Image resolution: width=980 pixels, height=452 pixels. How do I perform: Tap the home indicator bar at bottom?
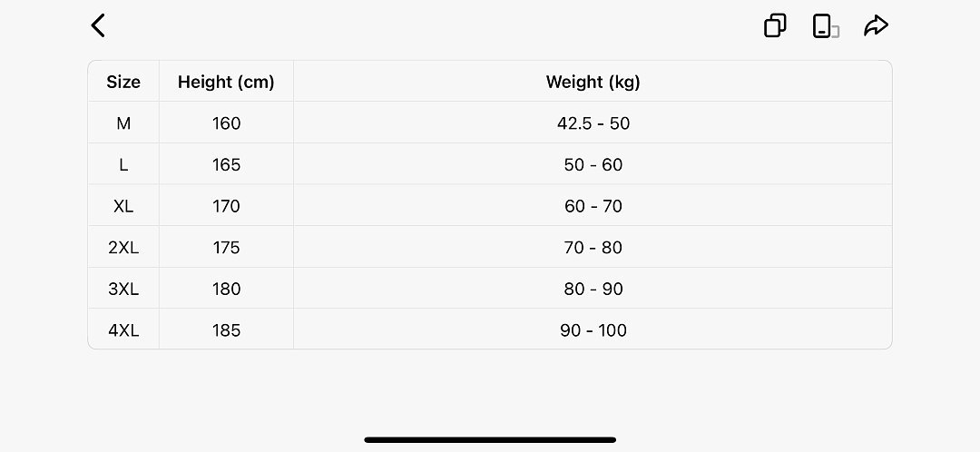[x=490, y=440]
